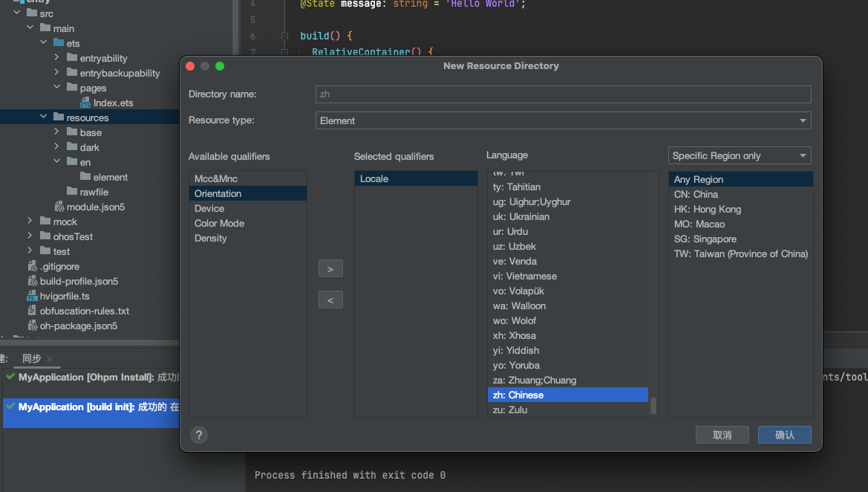This screenshot has height=492, width=868.
Task: Click the hvigorfile.ts file icon
Action: [x=32, y=296]
